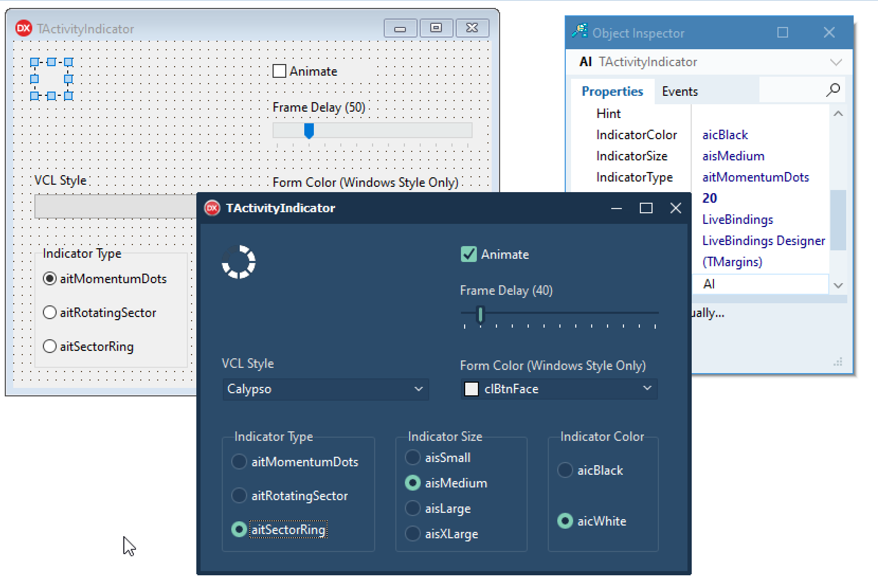The image size is (878, 588).
Task: Close the running Calypso-styled window
Action: click(676, 208)
